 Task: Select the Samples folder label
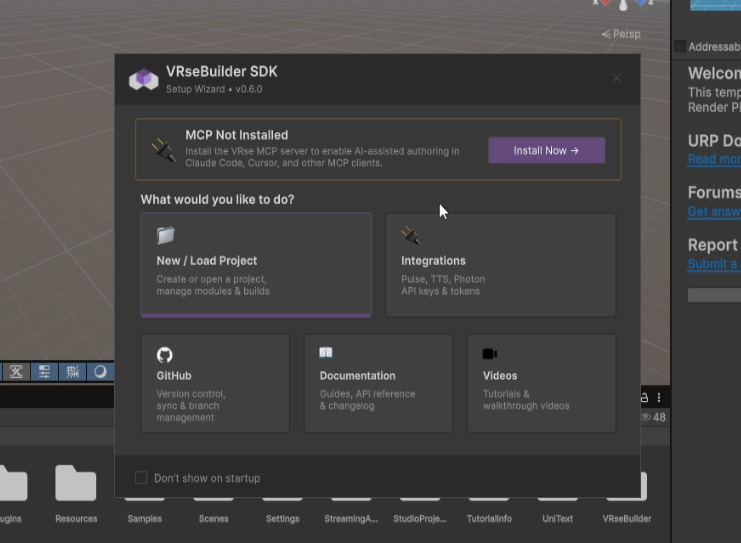coord(145,518)
